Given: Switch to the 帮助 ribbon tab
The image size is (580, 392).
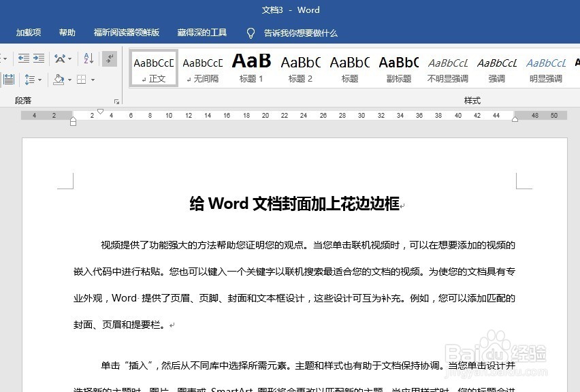Looking at the screenshot, I should click(x=67, y=32).
